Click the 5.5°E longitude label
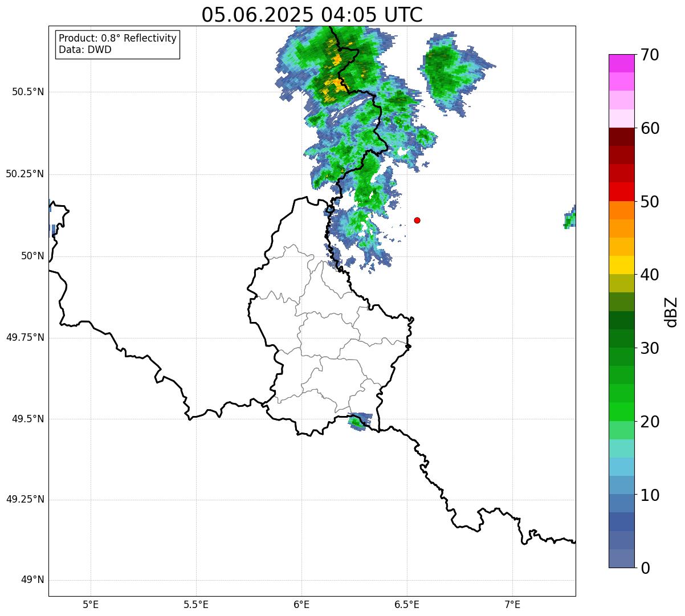This screenshot has width=685, height=616. [x=196, y=605]
